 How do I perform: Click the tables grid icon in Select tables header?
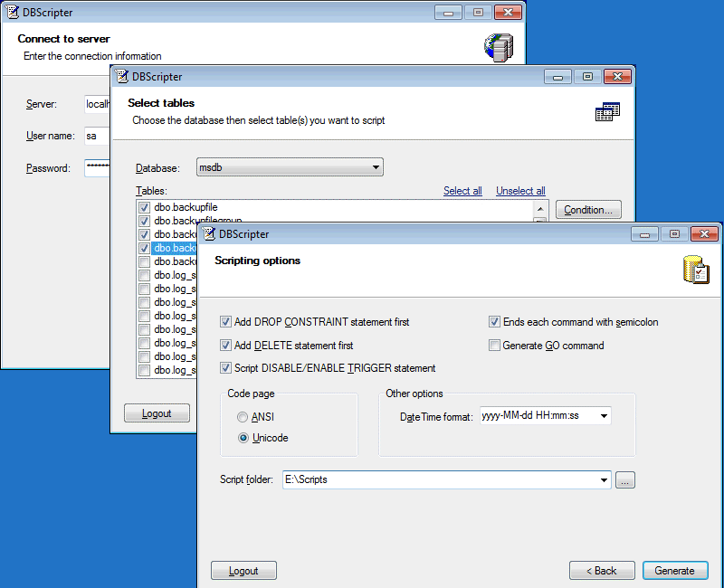coord(607,111)
